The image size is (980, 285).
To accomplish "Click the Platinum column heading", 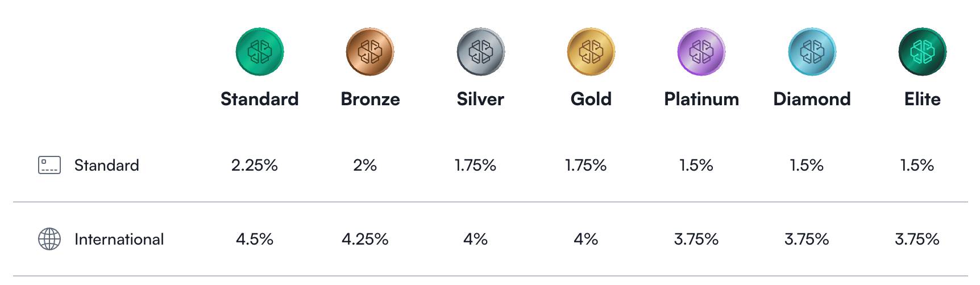I will (701, 99).
